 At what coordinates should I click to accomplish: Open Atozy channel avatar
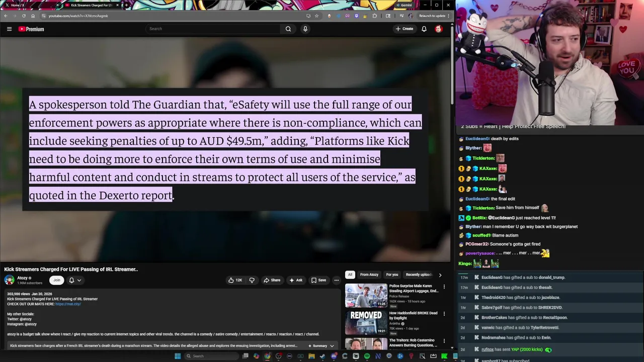[9, 280]
